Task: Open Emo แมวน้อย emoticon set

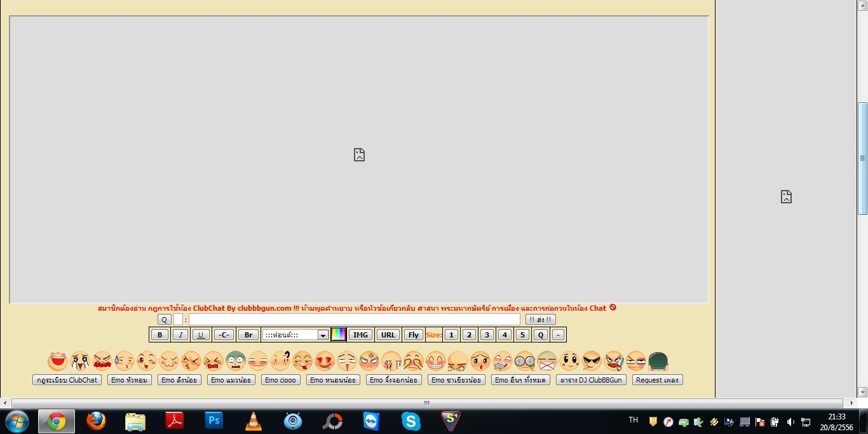Action: tap(231, 380)
